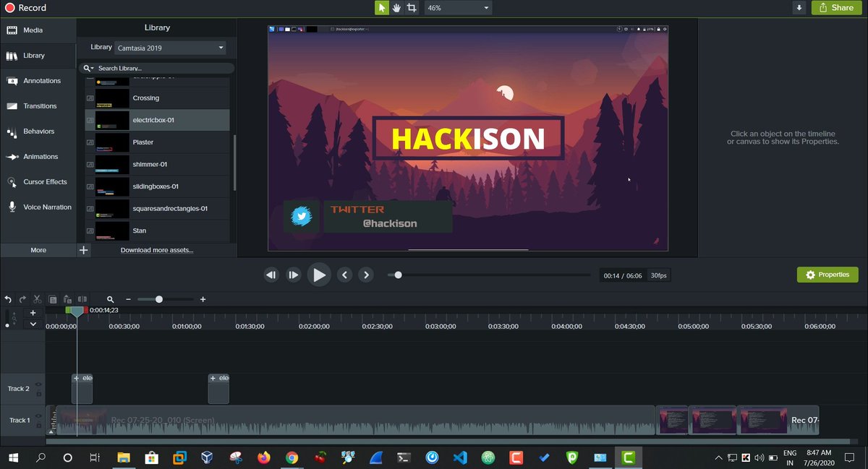The image size is (868, 469).
Task: Click the playback progress slider handle
Action: tap(398, 275)
